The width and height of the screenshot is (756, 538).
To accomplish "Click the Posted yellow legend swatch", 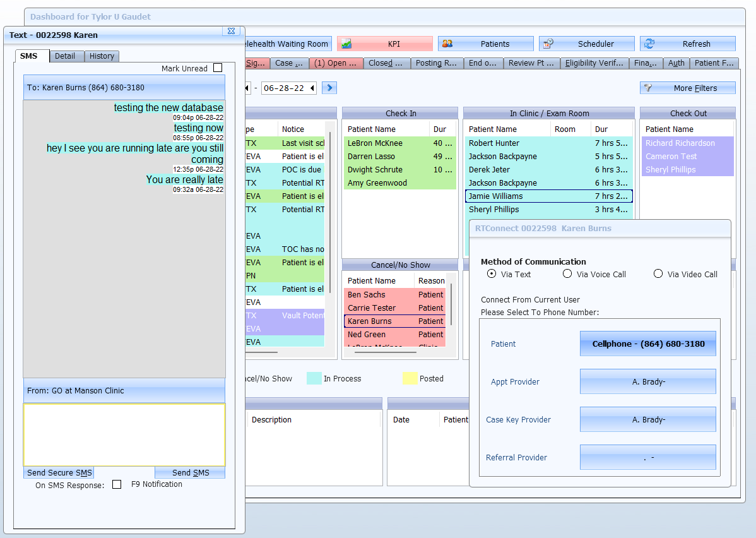I will coord(410,378).
